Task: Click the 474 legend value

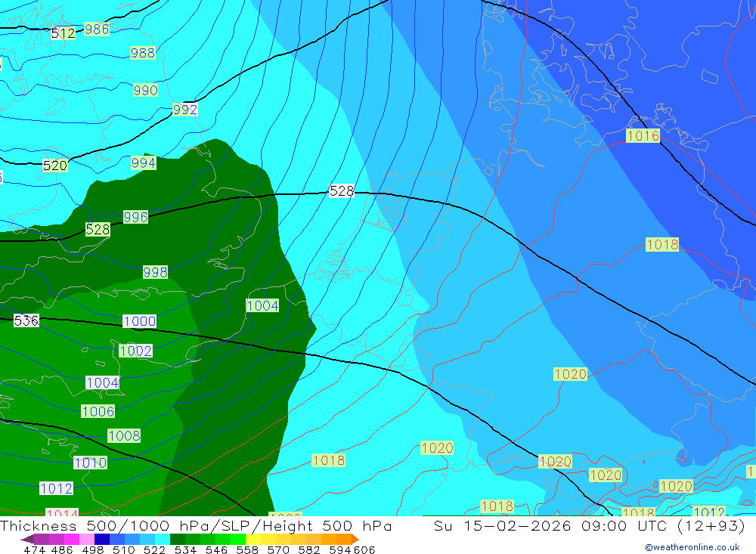Action: click(34, 549)
